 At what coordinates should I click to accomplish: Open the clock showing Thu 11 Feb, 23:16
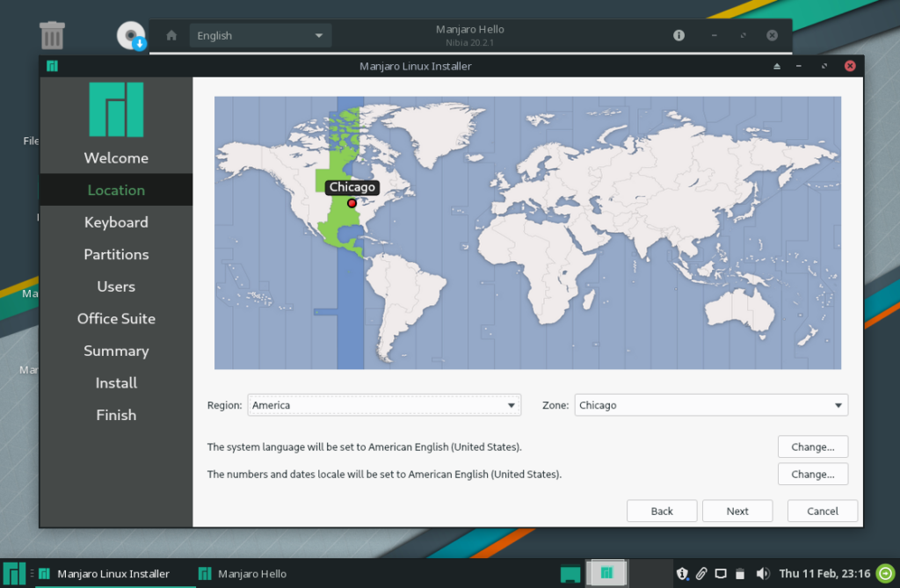824,574
